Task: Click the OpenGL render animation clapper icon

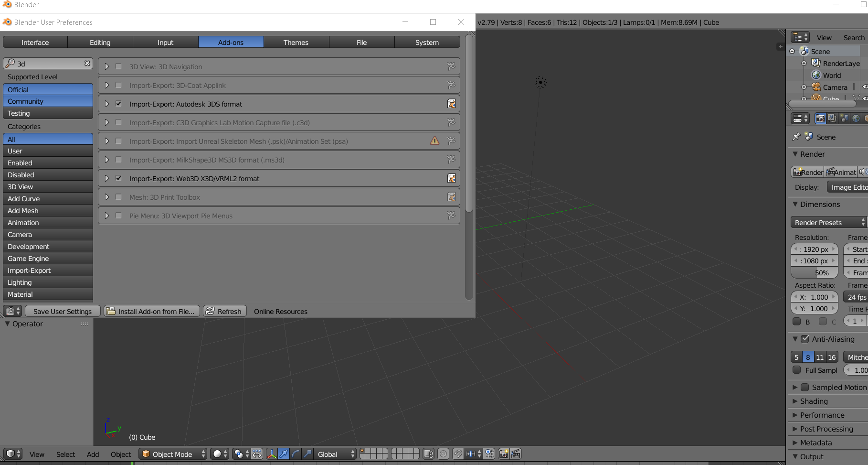Action: (x=516, y=454)
